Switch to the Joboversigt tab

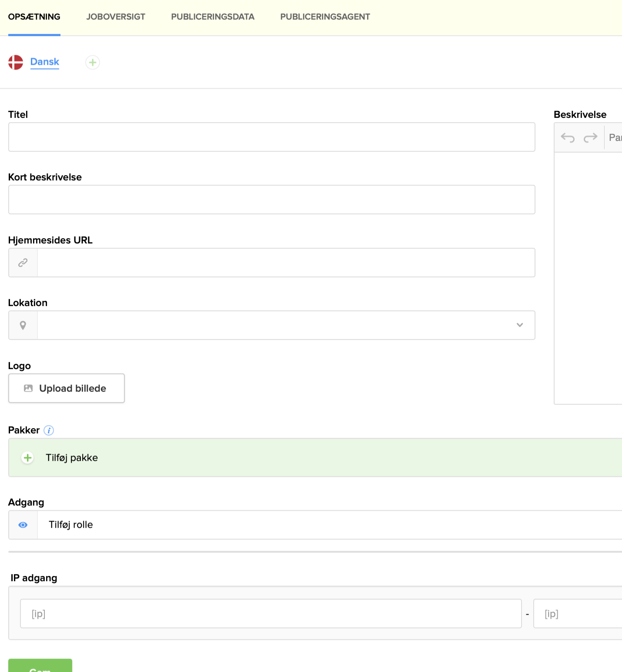click(x=116, y=17)
